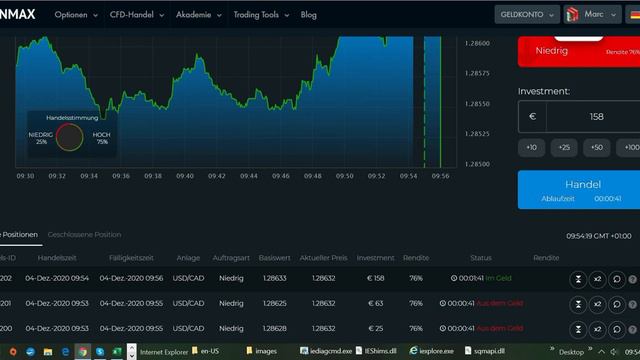Viewport: 640px width, 360px height.
Task: Expand the Desktop toolbar chevron
Action: [590, 349]
